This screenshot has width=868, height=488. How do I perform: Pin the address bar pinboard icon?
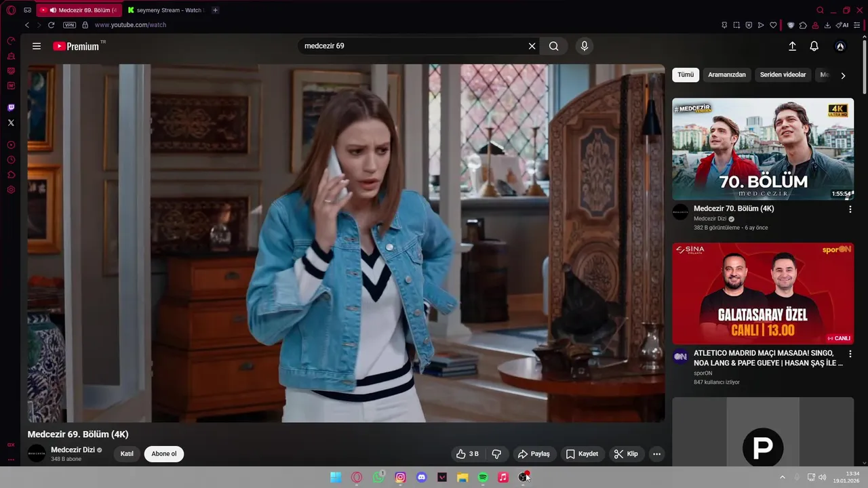coord(724,25)
